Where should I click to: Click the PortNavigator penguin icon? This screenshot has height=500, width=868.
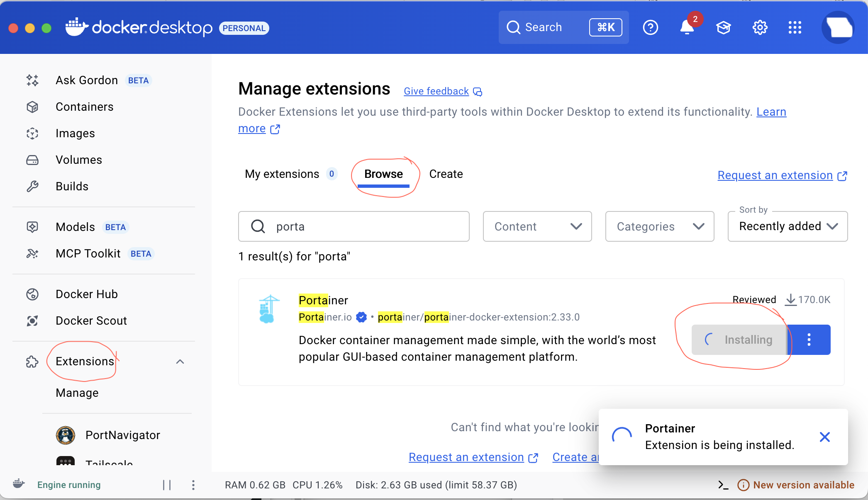pos(66,435)
